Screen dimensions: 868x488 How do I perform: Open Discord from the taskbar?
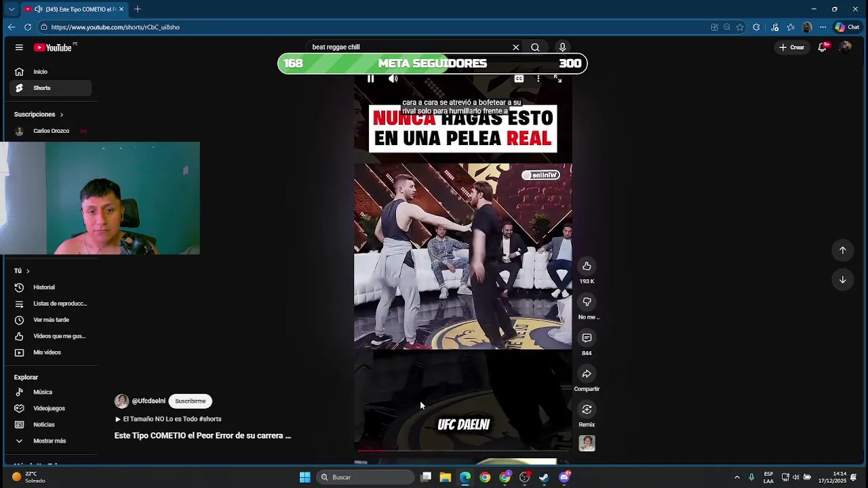tap(564, 477)
